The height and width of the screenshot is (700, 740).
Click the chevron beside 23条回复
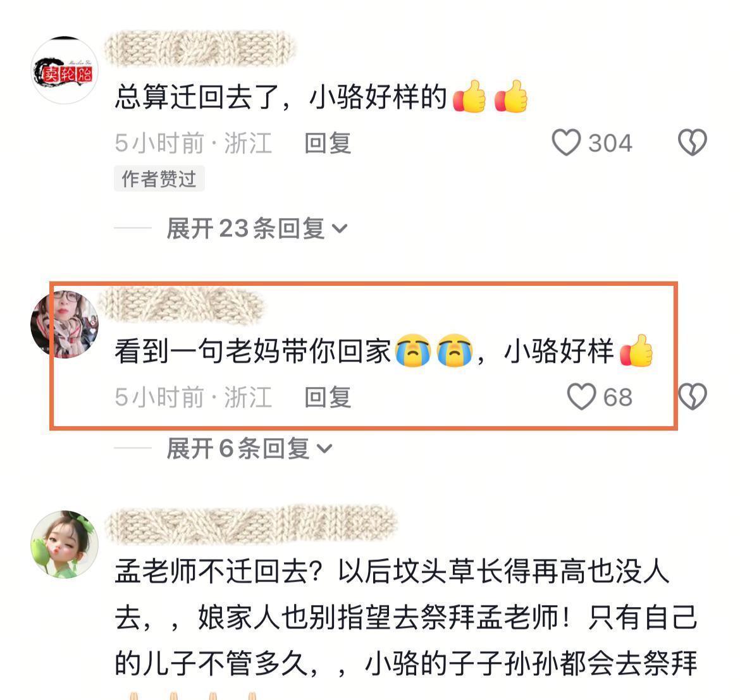coord(340,230)
